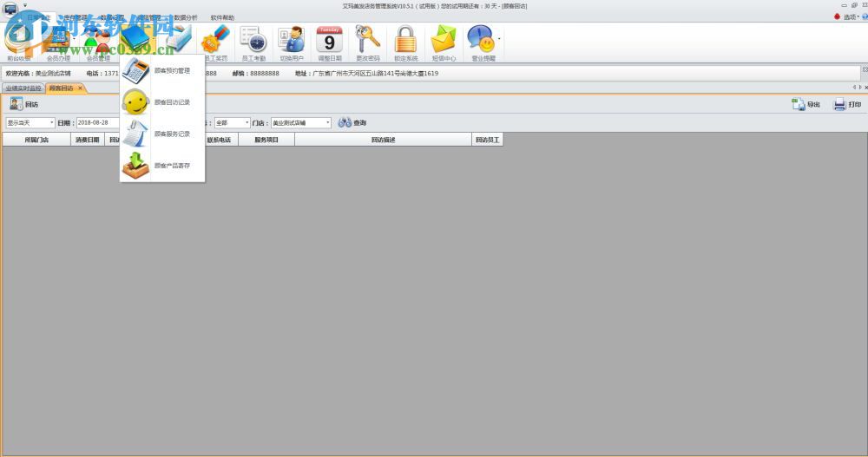This screenshot has height=457, width=868.
Task: Click the 导出 export button
Action: tap(806, 104)
